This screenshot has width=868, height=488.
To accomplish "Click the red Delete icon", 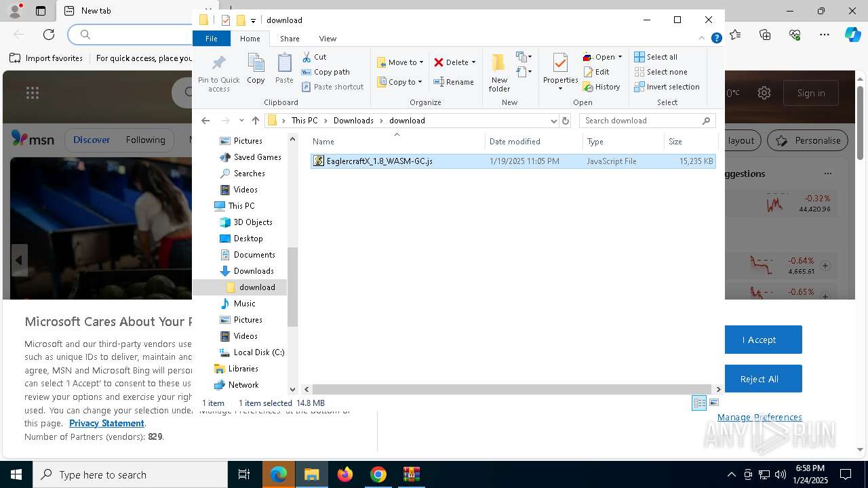I will pyautogui.click(x=439, y=62).
